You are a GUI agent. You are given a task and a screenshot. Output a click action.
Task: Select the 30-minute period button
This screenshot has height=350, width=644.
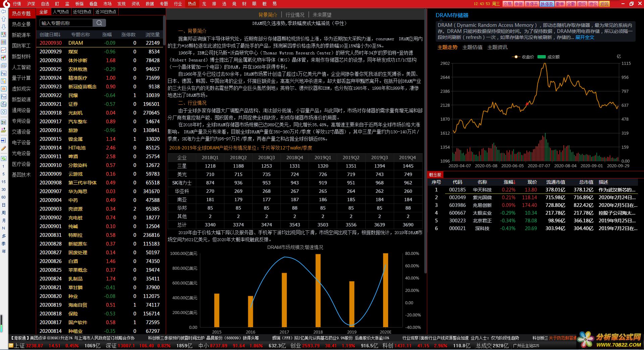4,189
